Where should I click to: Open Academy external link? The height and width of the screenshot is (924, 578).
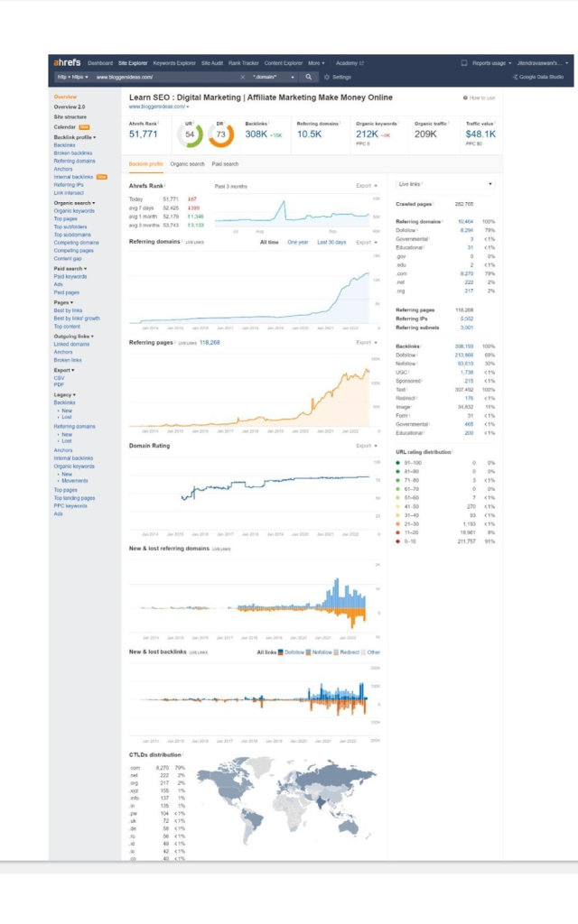350,63
